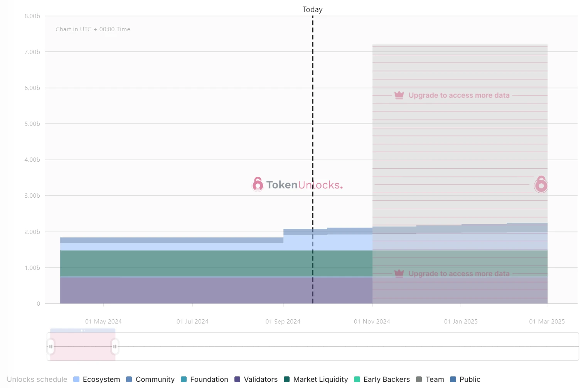Click the left handle of the range selector
588x388 pixels.
click(51, 346)
